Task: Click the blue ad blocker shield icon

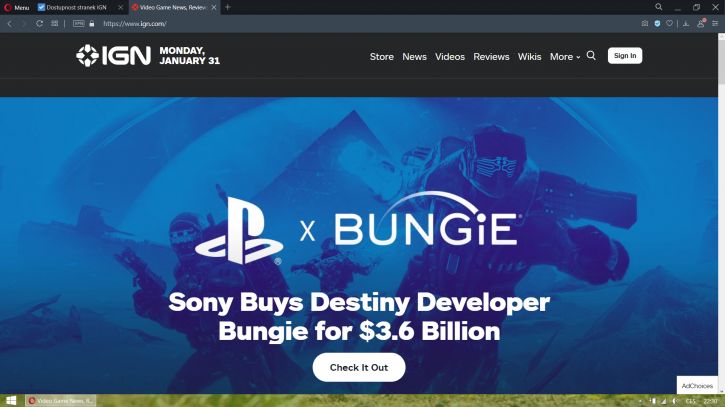Action: pyautogui.click(x=657, y=24)
